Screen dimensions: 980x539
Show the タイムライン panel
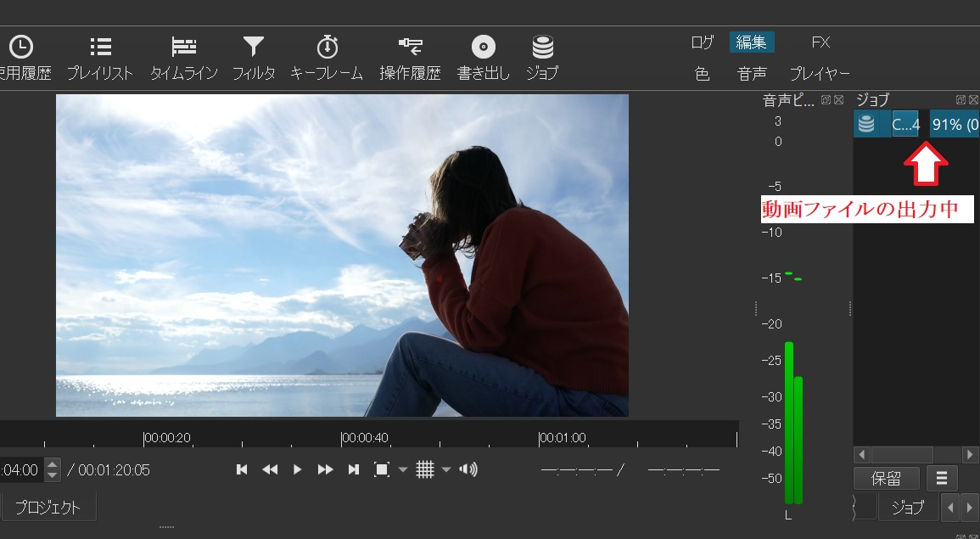click(184, 59)
